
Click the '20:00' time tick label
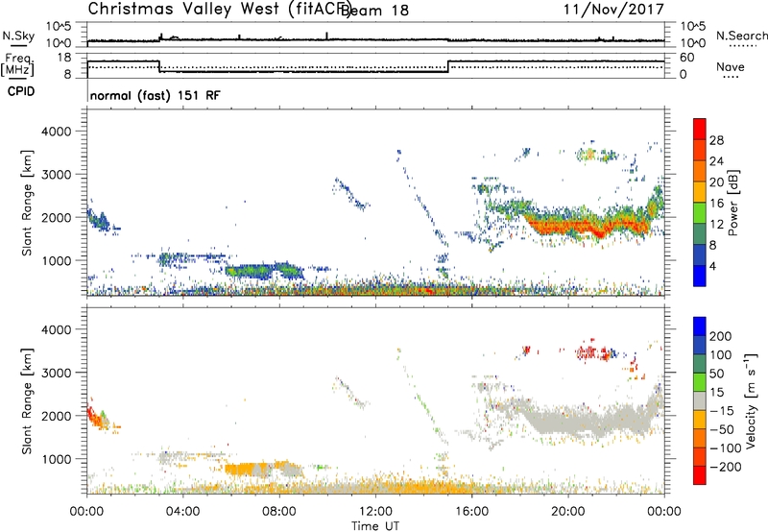[x=568, y=512]
